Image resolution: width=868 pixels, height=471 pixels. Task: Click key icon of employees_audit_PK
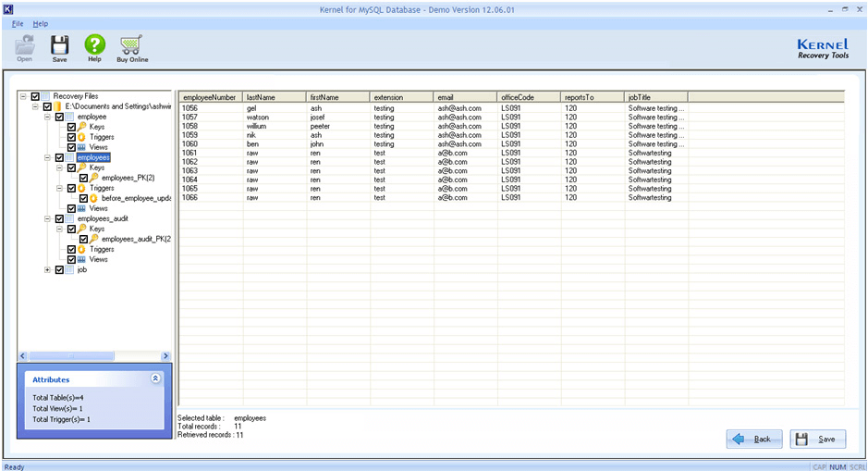pos(93,239)
